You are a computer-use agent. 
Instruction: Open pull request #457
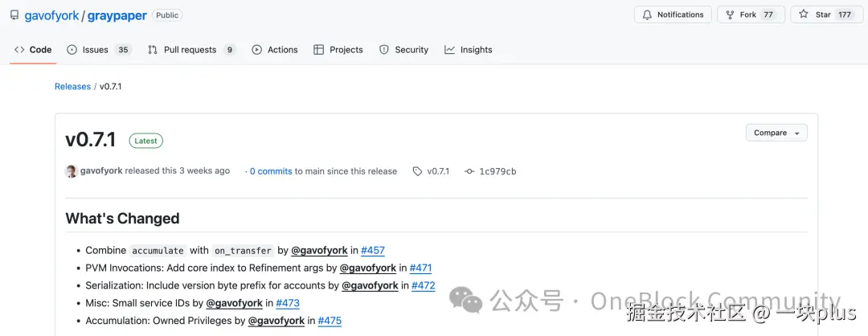373,251
